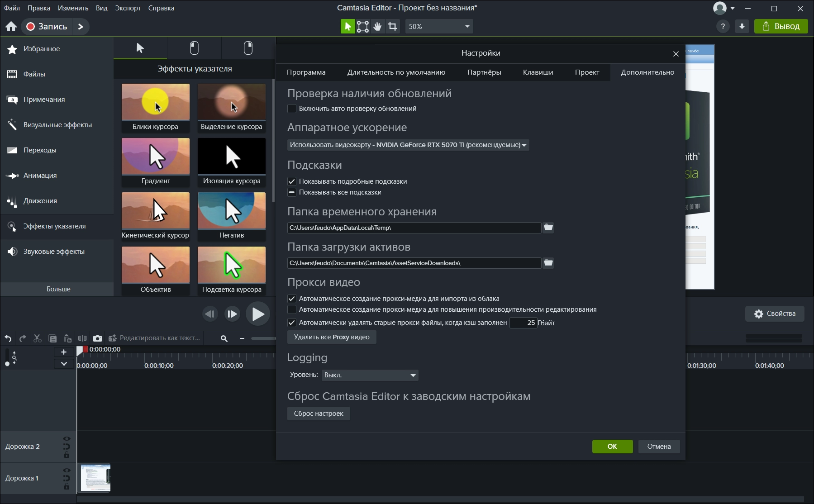Open Визуальные эффекты panel

(57, 125)
